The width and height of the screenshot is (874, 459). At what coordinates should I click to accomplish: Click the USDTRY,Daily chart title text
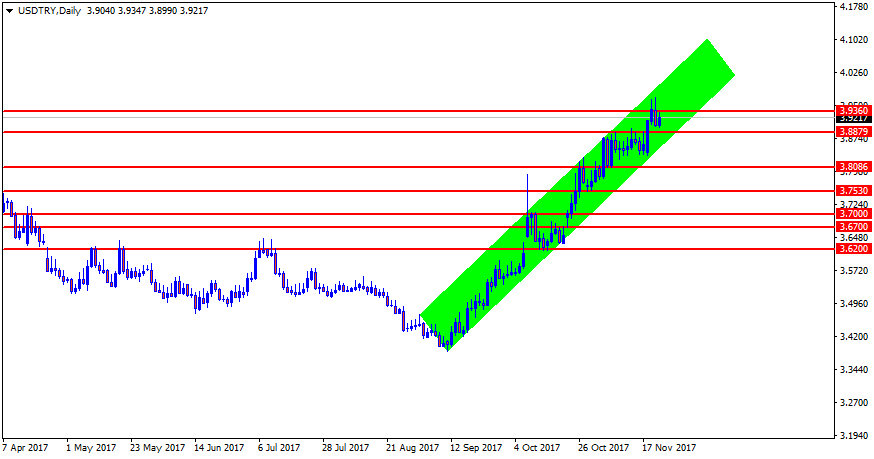pos(50,11)
